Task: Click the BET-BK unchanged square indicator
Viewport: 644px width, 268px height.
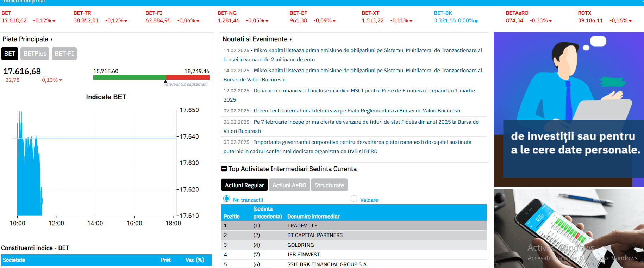Action: tap(476, 21)
